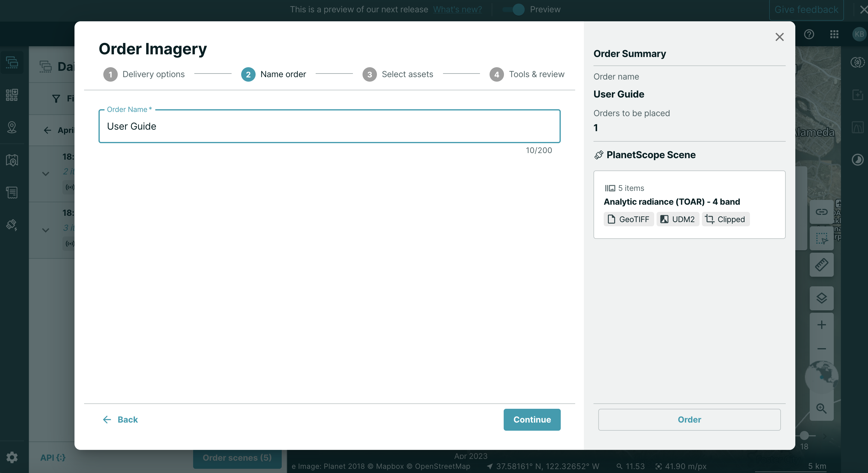Click the 41.90 m/px resolution readout
868x473 pixels.
681,466
